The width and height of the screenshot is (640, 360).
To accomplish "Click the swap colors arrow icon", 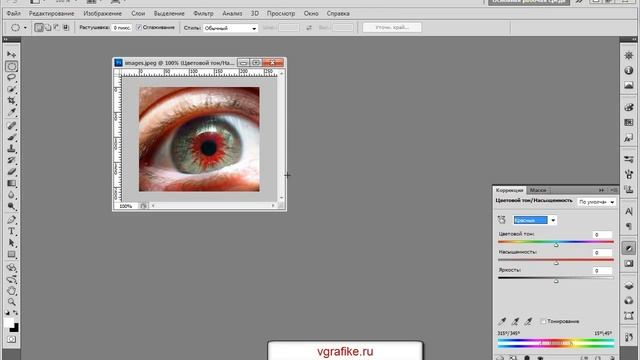I will (16, 313).
